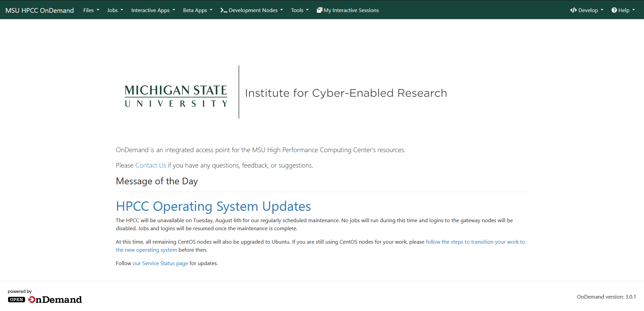
Task: Click the terminal prompt icon for Development Nodes
Action: click(224, 10)
